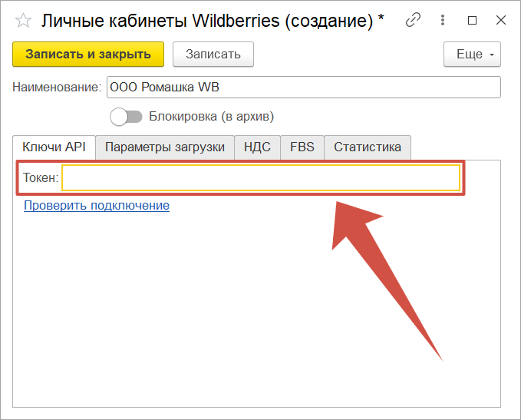The image size is (521, 420).
Task: Add this form to favorites with the star
Action: (24, 20)
